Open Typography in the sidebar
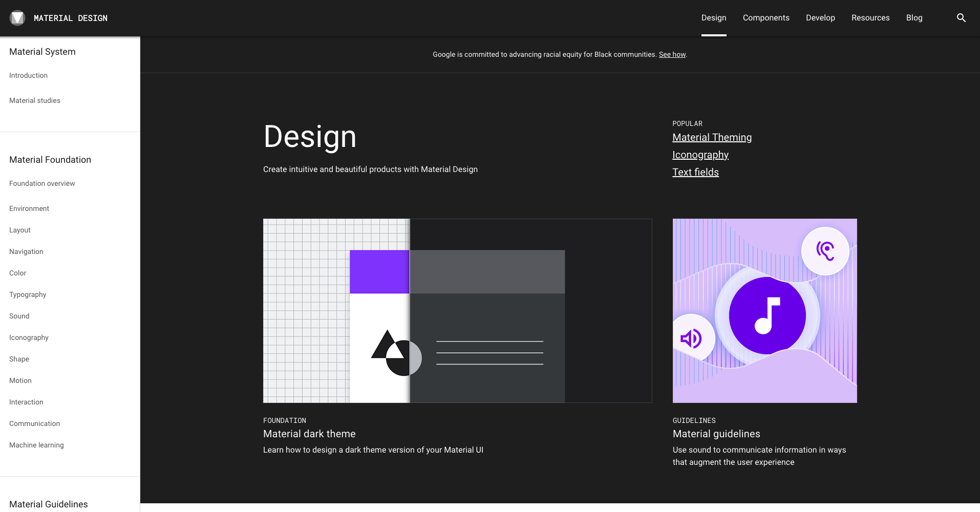980x512 pixels. [28, 294]
